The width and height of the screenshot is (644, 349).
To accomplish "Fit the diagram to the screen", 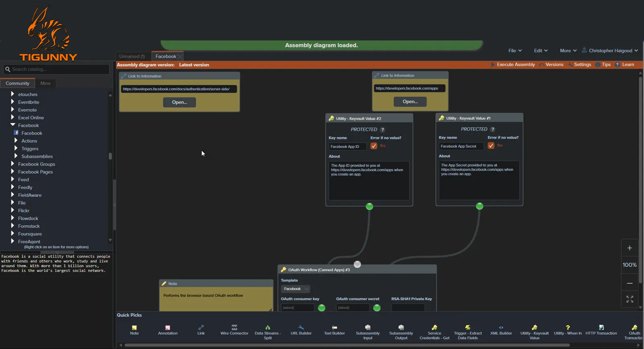I will (630, 299).
